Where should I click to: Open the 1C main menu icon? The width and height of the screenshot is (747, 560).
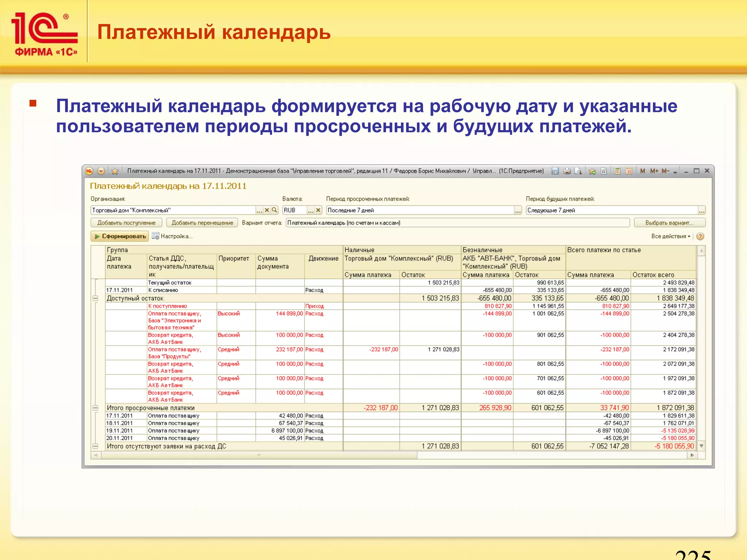point(89,171)
